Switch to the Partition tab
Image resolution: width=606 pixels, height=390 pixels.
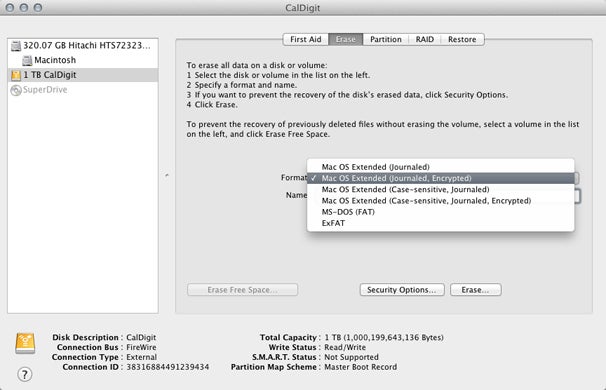(x=386, y=39)
